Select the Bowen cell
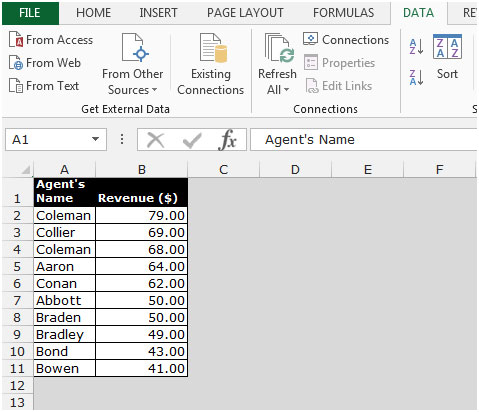The width and height of the screenshot is (479, 412). (x=65, y=368)
